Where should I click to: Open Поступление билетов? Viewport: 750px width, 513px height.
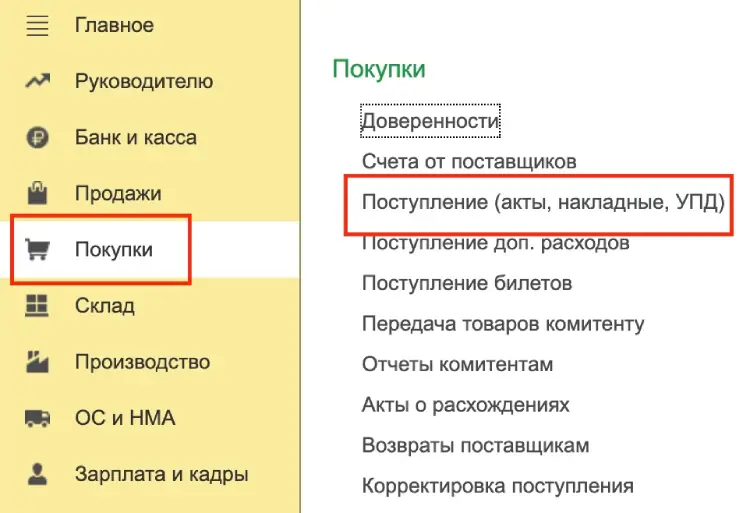[467, 284]
